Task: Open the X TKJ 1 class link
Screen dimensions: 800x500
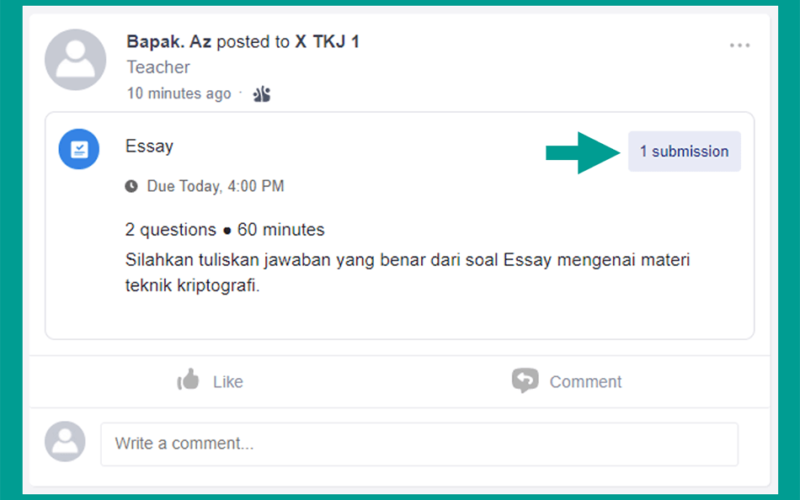Action: 327,41
